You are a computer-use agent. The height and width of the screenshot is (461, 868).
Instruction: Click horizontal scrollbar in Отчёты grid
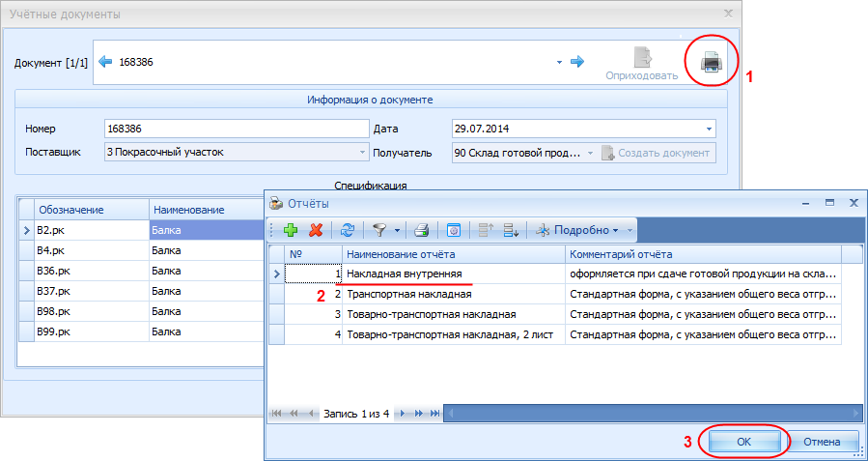pos(653,414)
